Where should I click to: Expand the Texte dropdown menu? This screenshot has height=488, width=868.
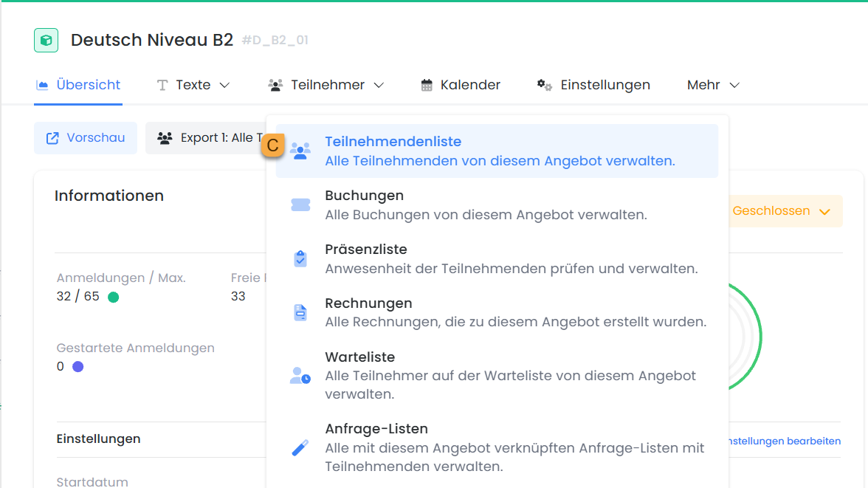[x=193, y=85]
